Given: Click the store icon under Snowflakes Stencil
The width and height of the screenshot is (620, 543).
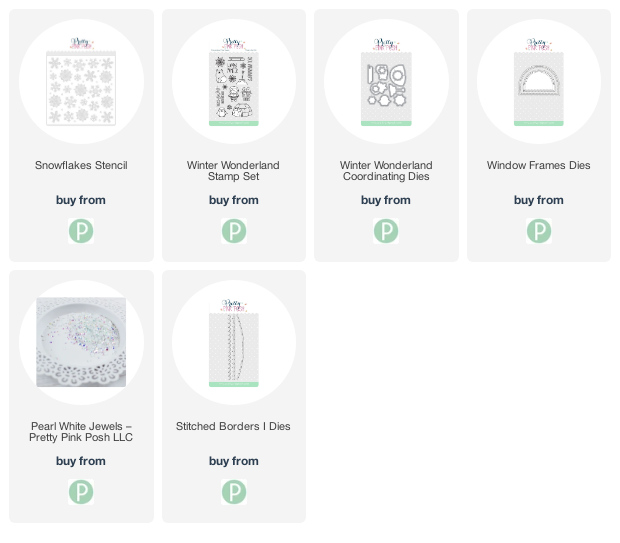Looking at the screenshot, I should 81,231.
